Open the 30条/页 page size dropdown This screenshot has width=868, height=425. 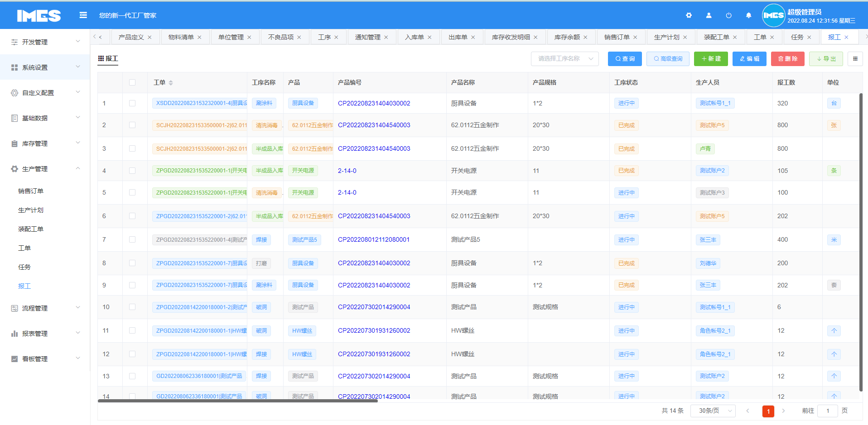click(x=713, y=411)
